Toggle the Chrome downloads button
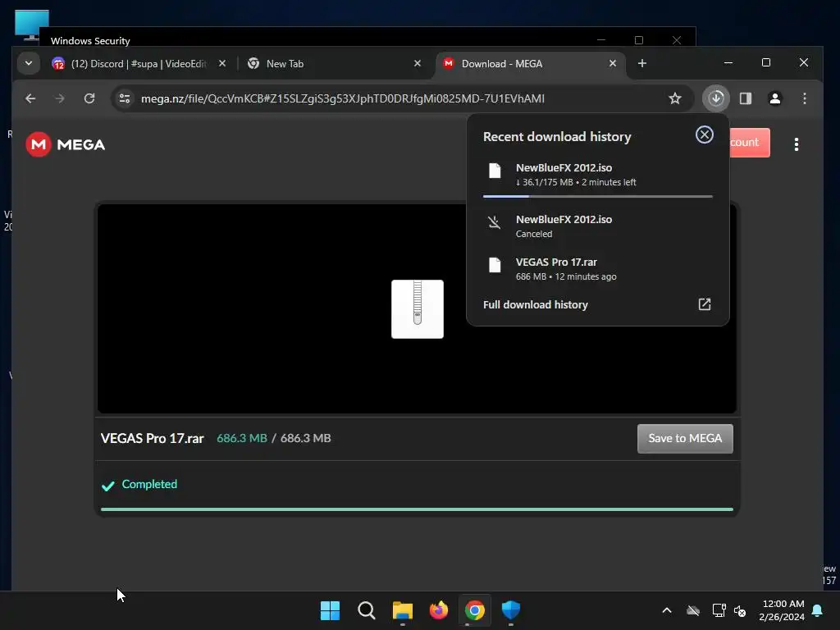 pyautogui.click(x=716, y=98)
